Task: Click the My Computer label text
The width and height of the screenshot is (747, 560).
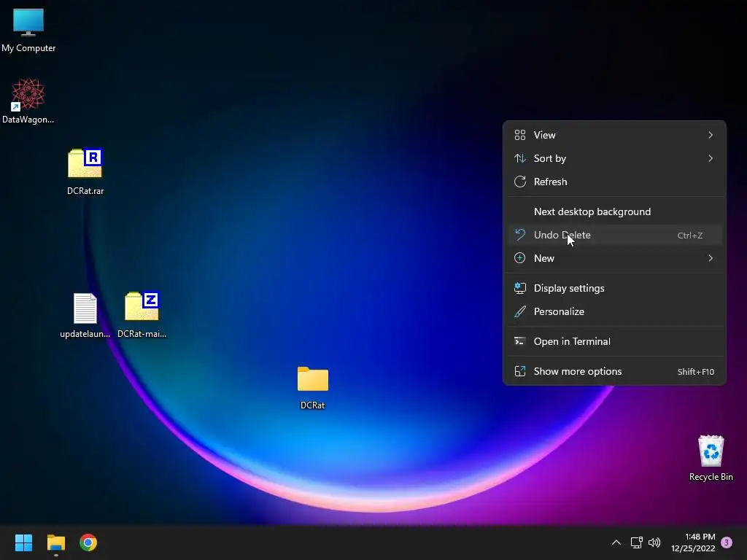Action: point(28,48)
